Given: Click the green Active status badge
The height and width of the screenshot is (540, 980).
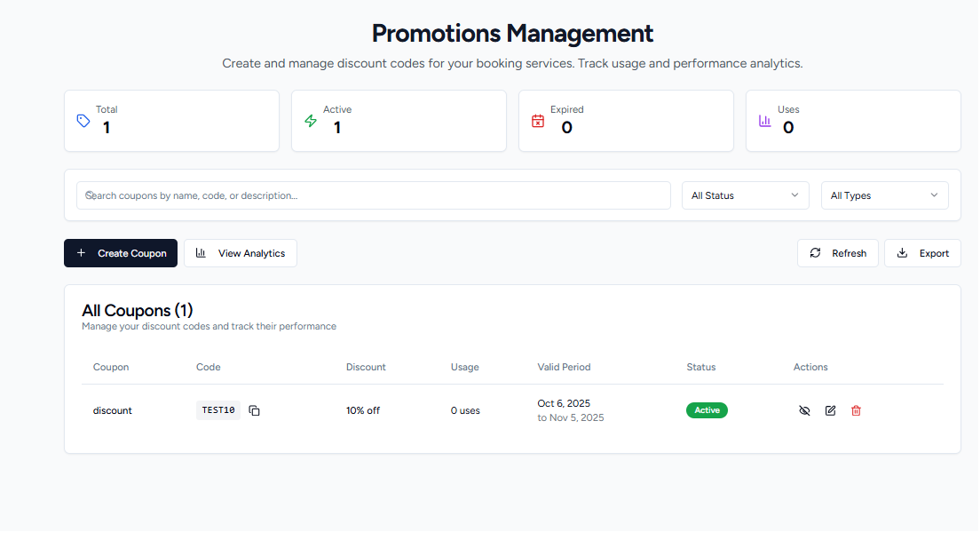Looking at the screenshot, I should pyautogui.click(x=707, y=410).
